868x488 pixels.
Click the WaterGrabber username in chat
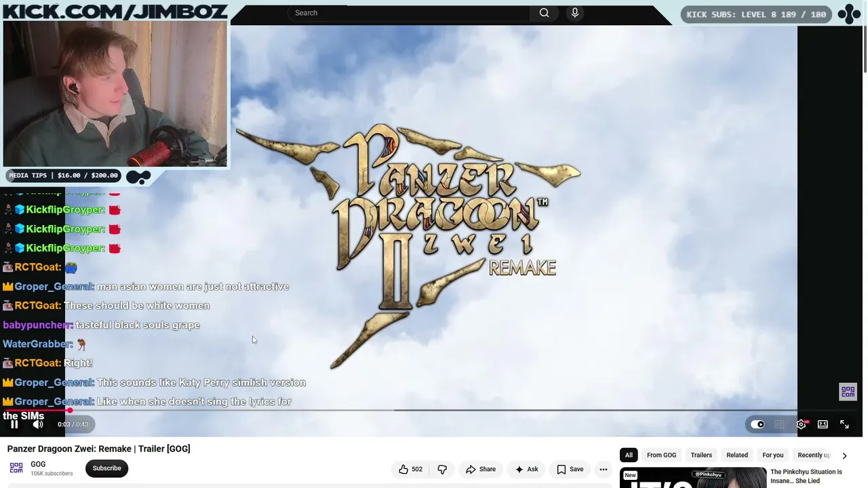pos(37,344)
